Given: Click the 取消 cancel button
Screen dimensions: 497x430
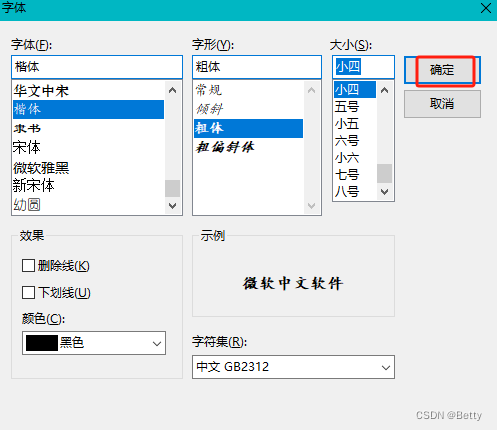Looking at the screenshot, I should coord(442,104).
